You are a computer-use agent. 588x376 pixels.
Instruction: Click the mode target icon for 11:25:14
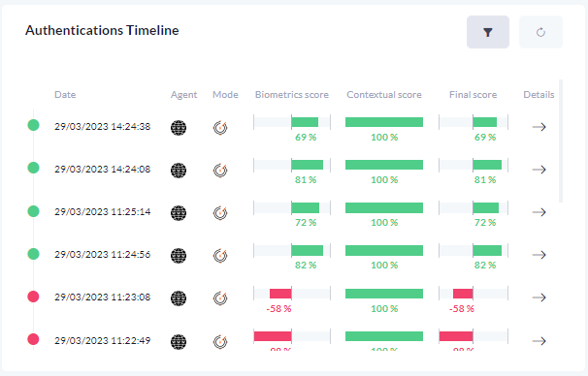pyautogui.click(x=220, y=213)
